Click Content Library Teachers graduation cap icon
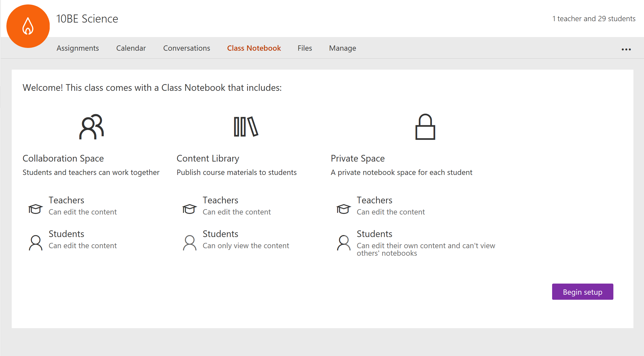The image size is (644, 356). click(189, 209)
